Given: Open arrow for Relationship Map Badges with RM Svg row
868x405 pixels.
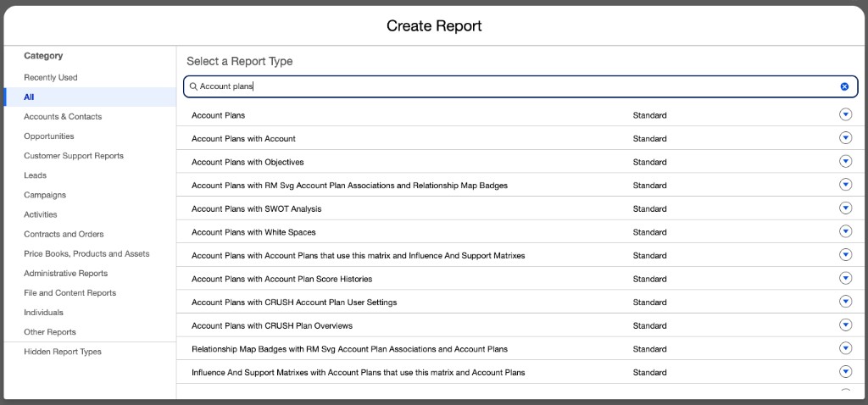Looking at the screenshot, I should (845, 348).
